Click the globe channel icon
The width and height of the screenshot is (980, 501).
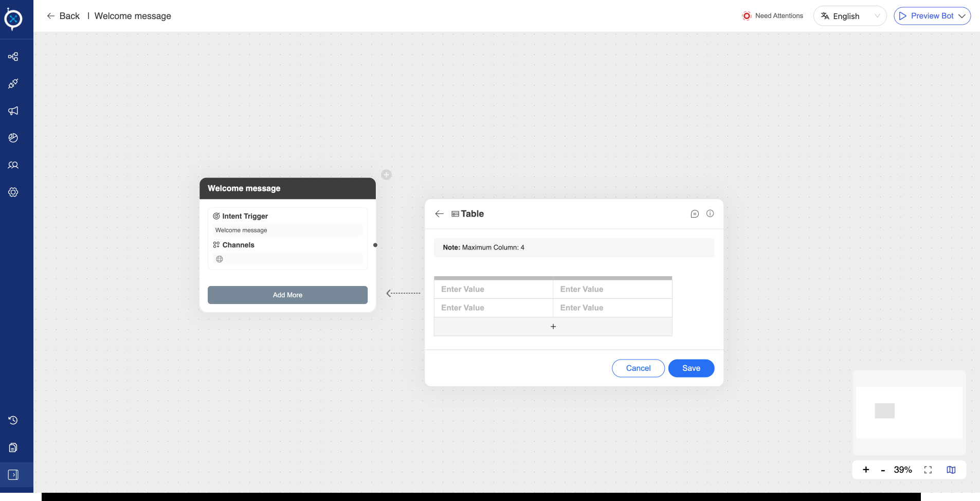pyautogui.click(x=220, y=259)
